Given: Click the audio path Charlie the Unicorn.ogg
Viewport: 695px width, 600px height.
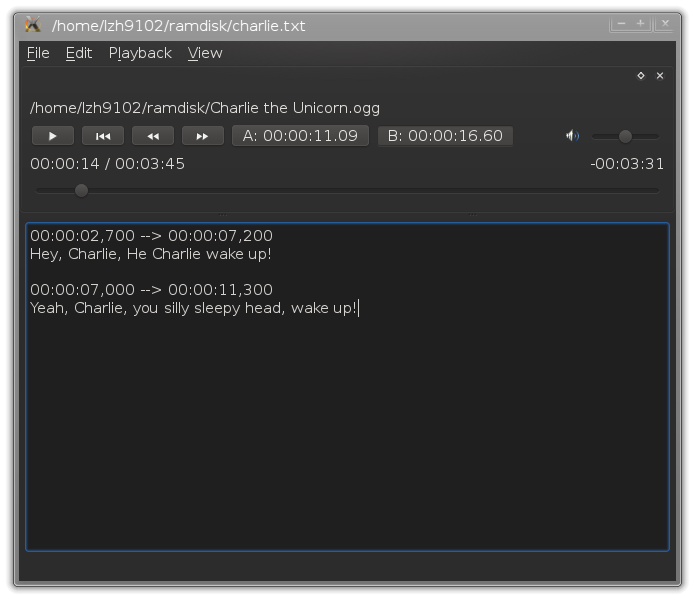Looking at the screenshot, I should [205, 108].
